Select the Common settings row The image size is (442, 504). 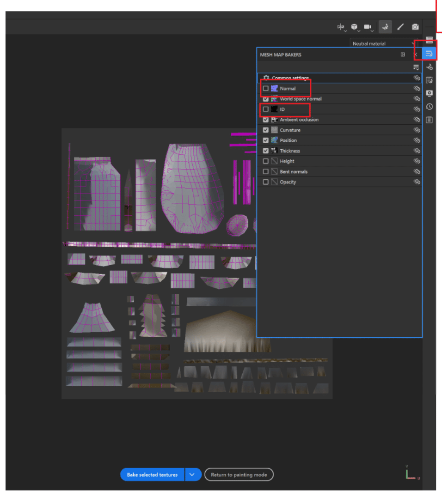(339, 78)
